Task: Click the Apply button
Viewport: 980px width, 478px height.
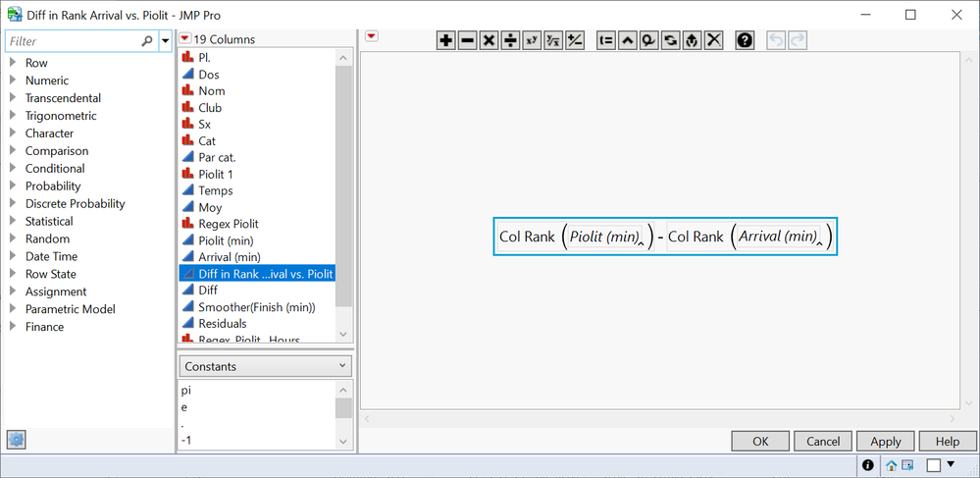Action: (885, 441)
